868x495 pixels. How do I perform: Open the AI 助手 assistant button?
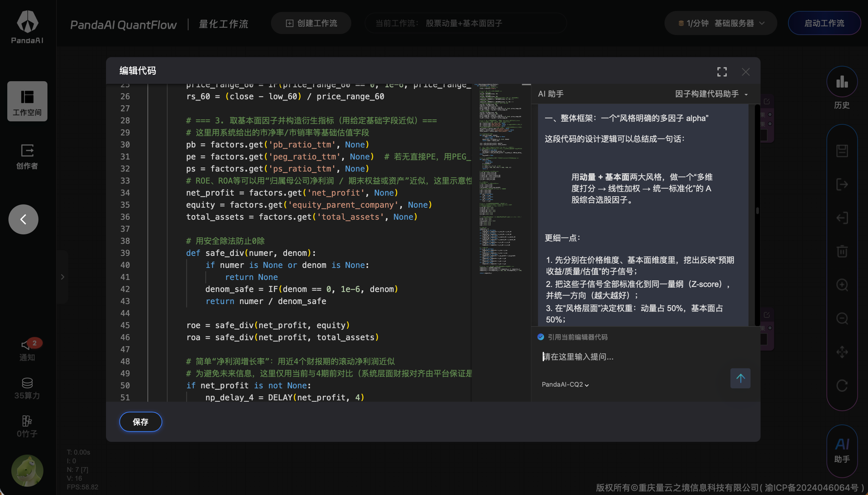(x=842, y=451)
